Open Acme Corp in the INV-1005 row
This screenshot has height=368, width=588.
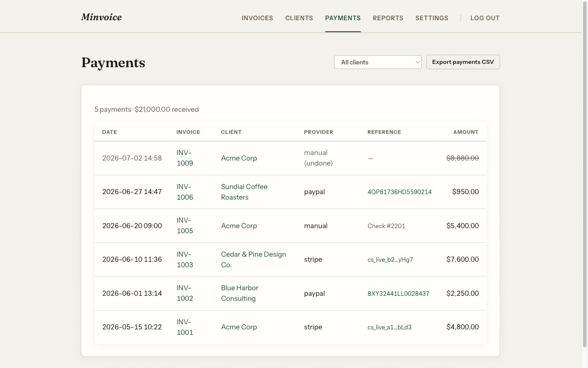239,225
